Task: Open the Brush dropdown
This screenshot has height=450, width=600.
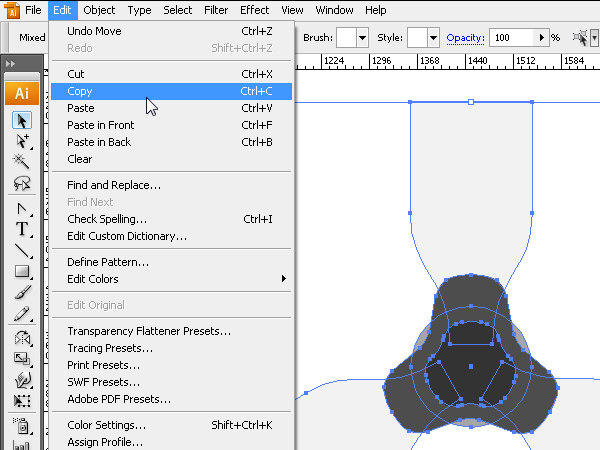Action: coord(362,38)
